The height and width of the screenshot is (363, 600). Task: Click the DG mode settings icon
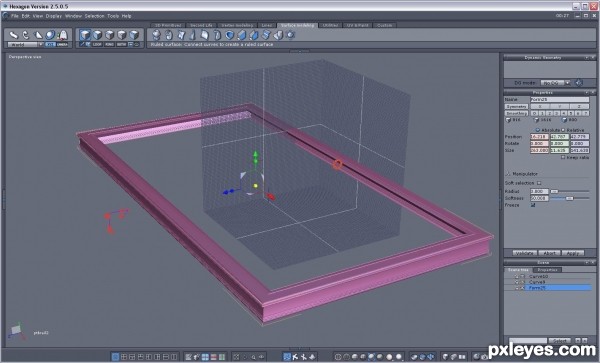[579, 83]
